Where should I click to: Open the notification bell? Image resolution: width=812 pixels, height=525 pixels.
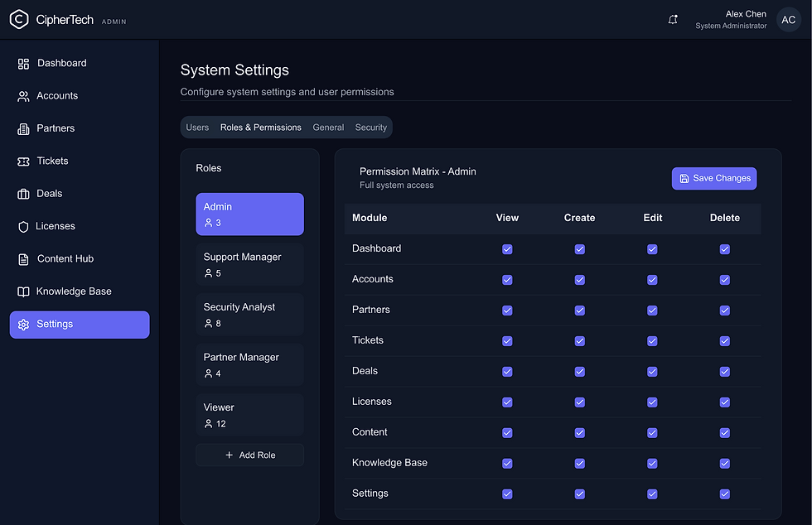pos(673,19)
